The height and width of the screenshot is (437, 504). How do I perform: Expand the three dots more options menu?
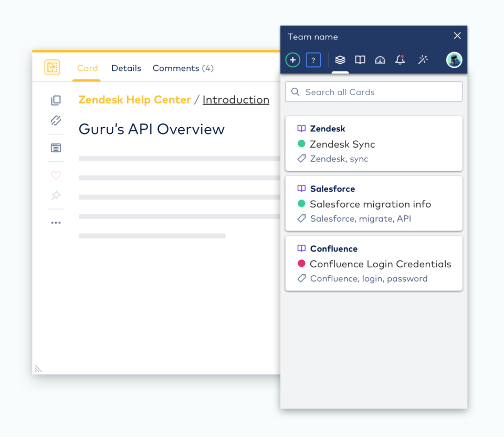pyautogui.click(x=56, y=223)
